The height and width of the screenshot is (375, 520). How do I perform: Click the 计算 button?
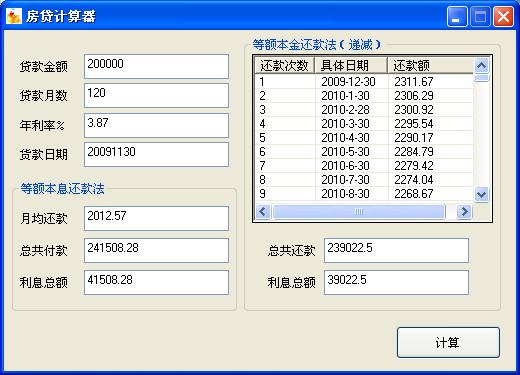(448, 342)
